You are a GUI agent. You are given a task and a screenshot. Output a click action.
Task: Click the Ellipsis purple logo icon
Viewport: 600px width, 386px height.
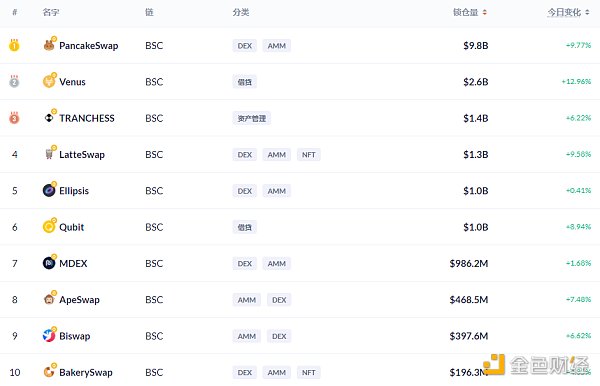point(49,190)
